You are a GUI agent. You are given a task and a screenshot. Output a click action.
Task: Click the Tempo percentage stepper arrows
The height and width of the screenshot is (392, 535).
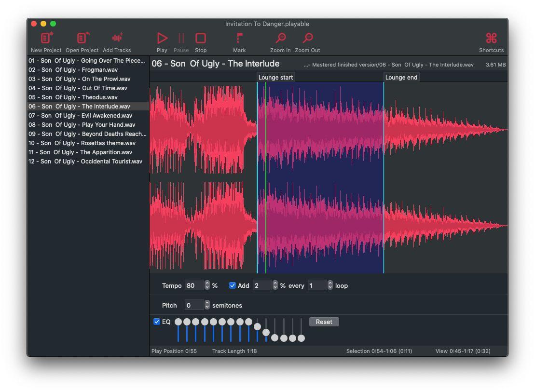point(207,285)
